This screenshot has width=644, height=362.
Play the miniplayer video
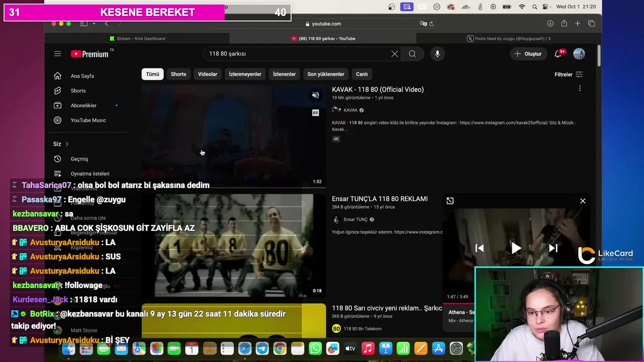pyautogui.click(x=516, y=248)
